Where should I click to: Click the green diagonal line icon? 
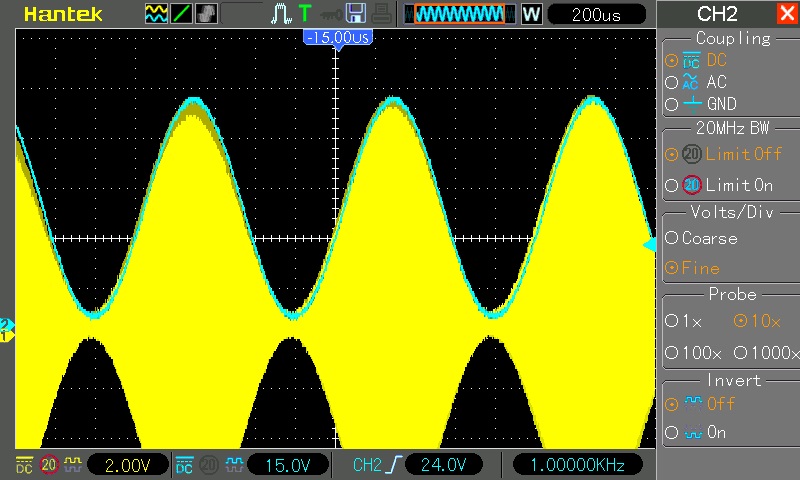(183, 14)
